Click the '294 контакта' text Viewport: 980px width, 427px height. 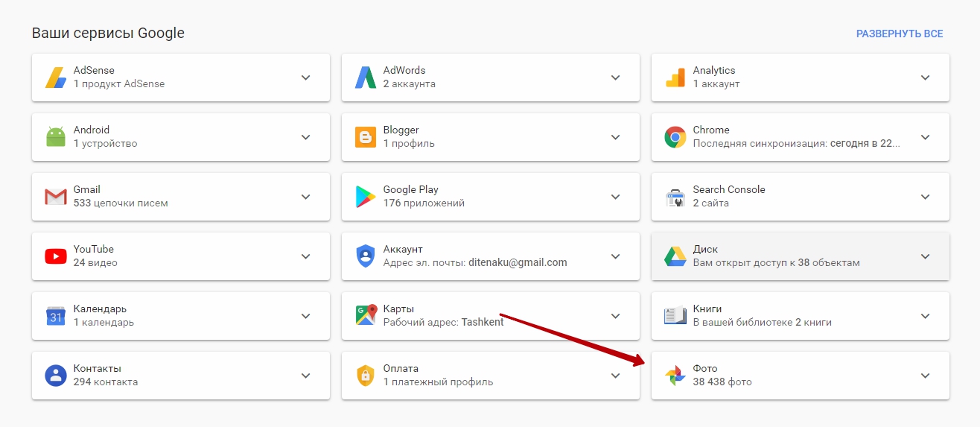click(x=106, y=382)
